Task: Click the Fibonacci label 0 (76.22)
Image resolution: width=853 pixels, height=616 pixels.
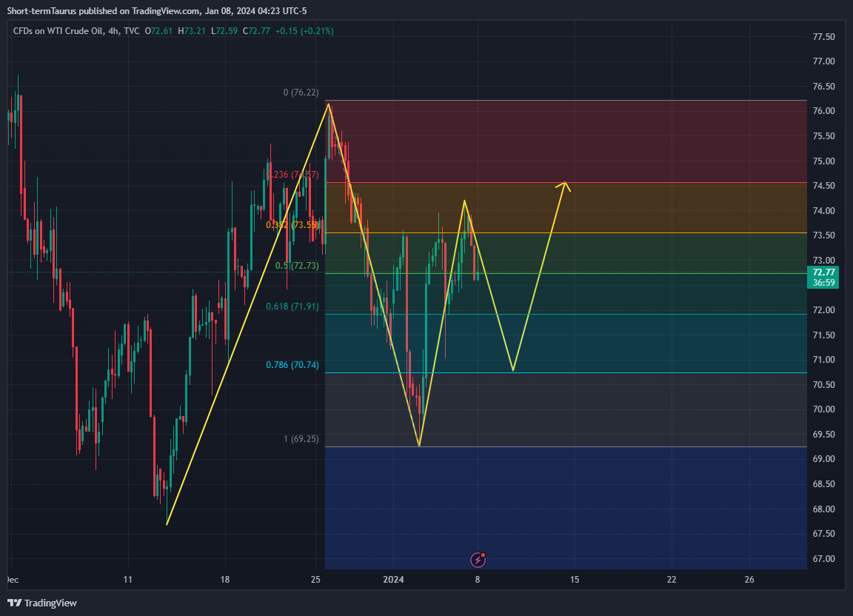Action: (301, 93)
